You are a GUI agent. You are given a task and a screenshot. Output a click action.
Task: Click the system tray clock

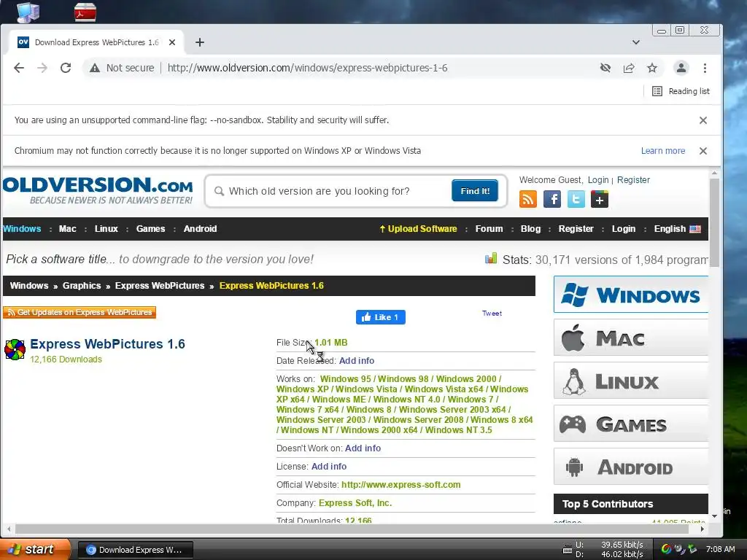[x=720, y=549]
